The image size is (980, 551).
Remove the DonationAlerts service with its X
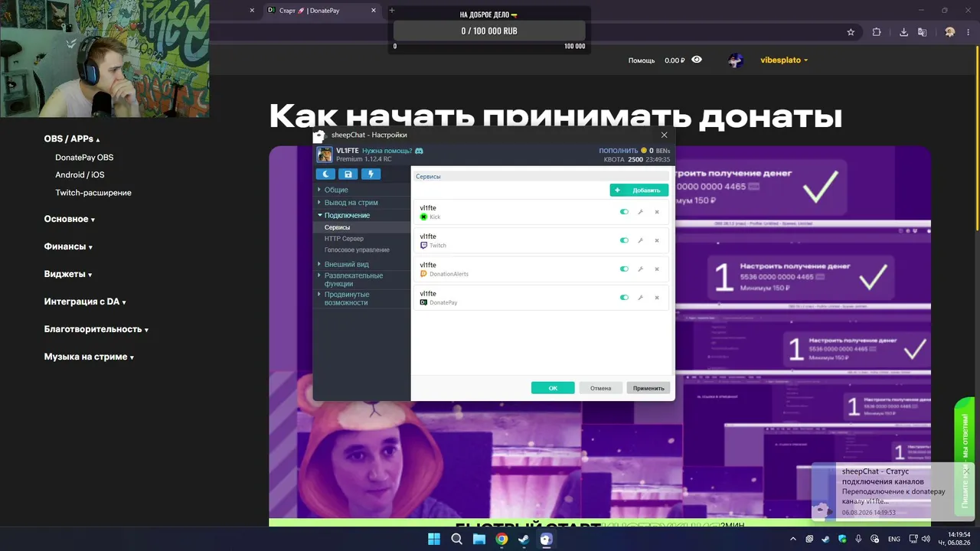pos(657,269)
